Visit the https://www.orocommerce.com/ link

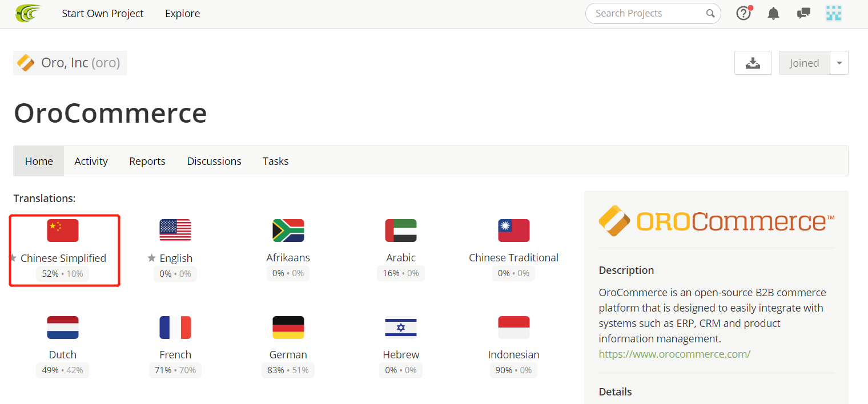tap(674, 354)
